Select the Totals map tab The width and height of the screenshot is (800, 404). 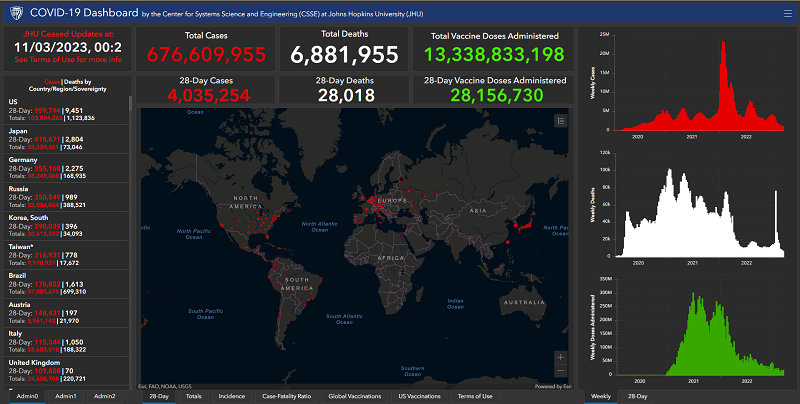tap(193, 396)
